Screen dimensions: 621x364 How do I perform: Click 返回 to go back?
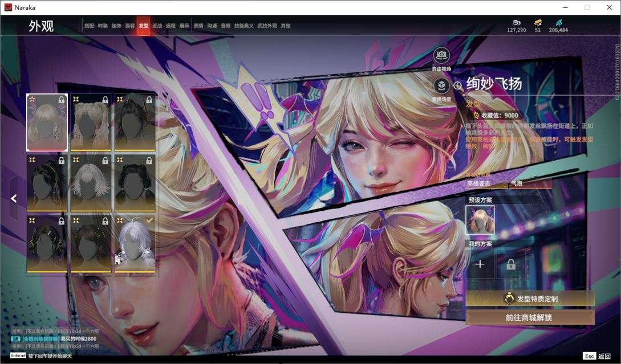tap(604, 356)
